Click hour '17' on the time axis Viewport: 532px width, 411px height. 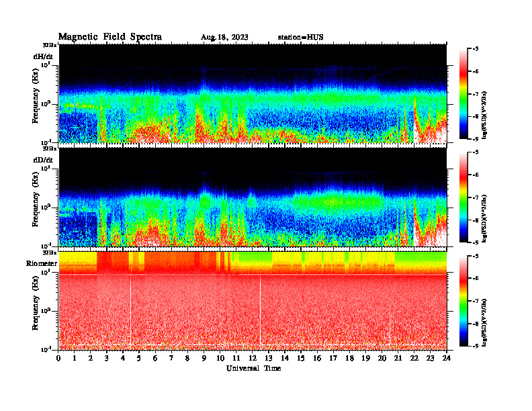(x=333, y=358)
